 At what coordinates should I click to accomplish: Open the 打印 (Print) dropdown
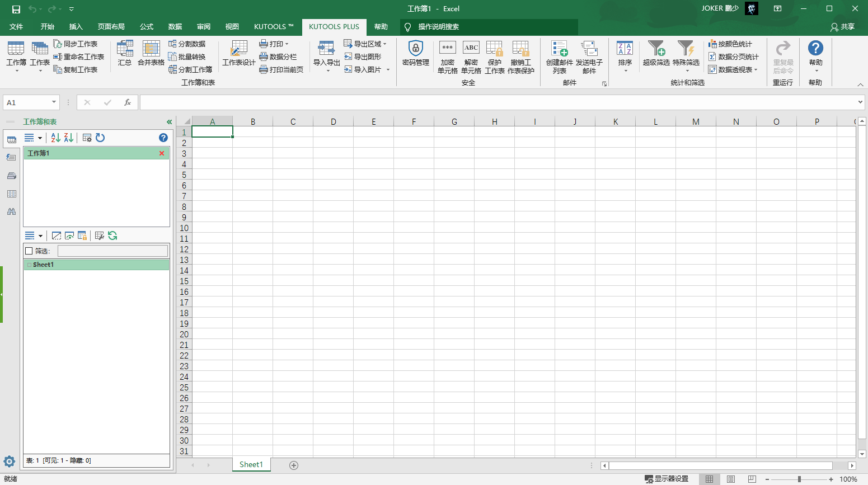(x=275, y=44)
